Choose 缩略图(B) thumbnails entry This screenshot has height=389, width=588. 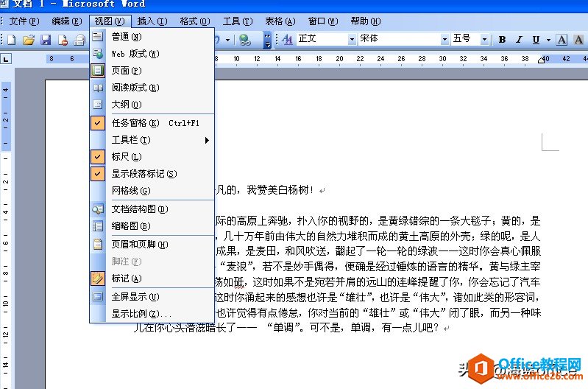click(x=152, y=225)
